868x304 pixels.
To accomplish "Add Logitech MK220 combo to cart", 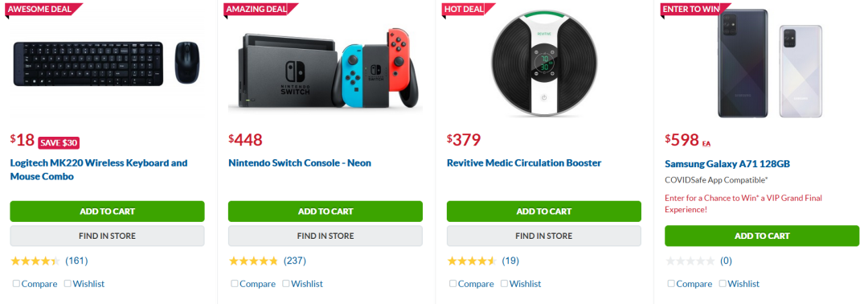I will click(108, 212).
